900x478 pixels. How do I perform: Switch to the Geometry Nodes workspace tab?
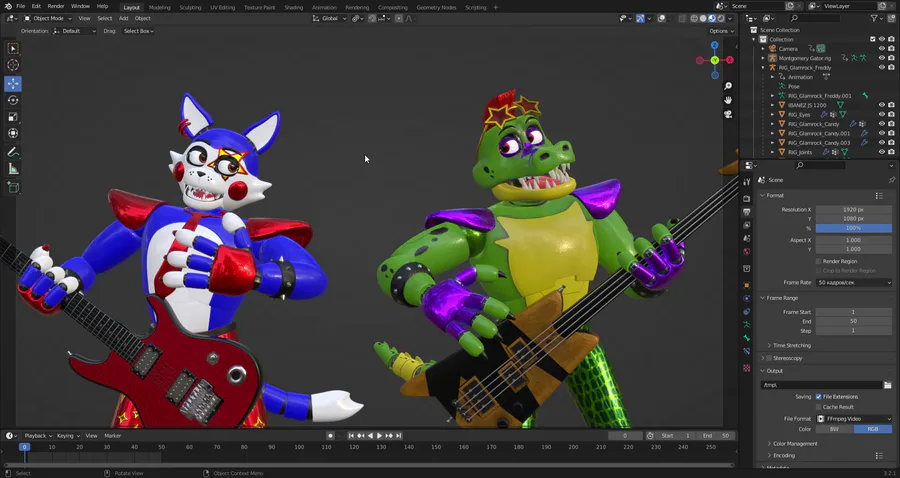(436, 7)
